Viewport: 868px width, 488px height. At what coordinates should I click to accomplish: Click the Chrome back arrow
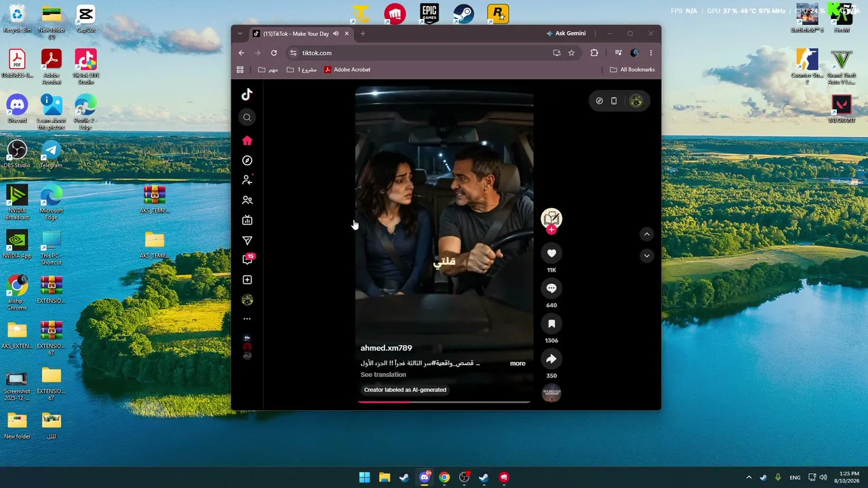[241, 53]
